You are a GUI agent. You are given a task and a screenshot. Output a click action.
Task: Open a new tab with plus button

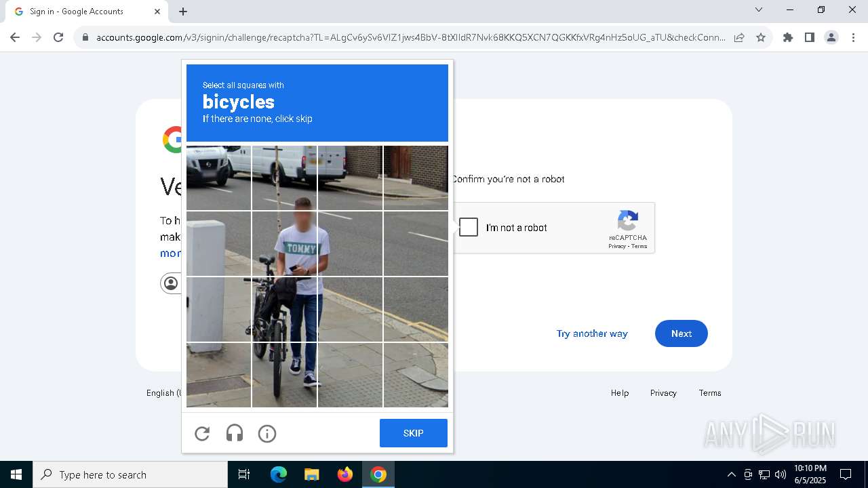(x=183, y=12)
